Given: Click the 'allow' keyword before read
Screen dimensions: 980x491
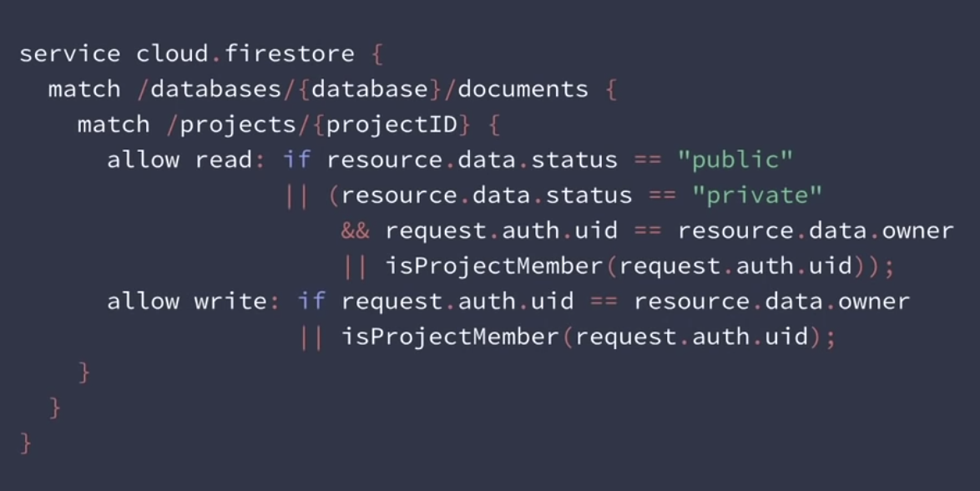Looking at the screenshot, I should click(143, 159).
